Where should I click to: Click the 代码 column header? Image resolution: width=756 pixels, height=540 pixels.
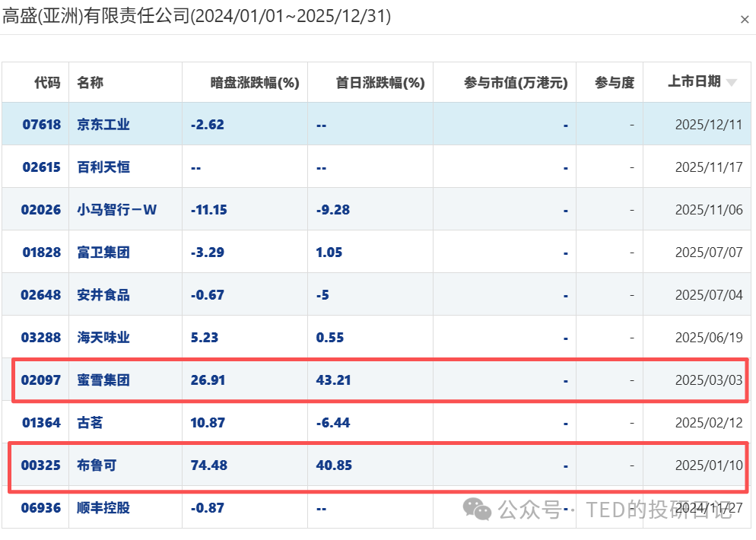(x=47, y=83)
